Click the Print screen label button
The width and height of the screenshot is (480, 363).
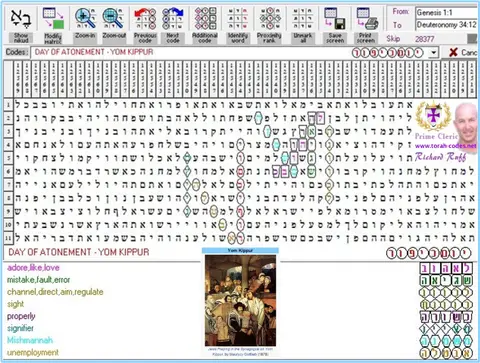(366, 38)
